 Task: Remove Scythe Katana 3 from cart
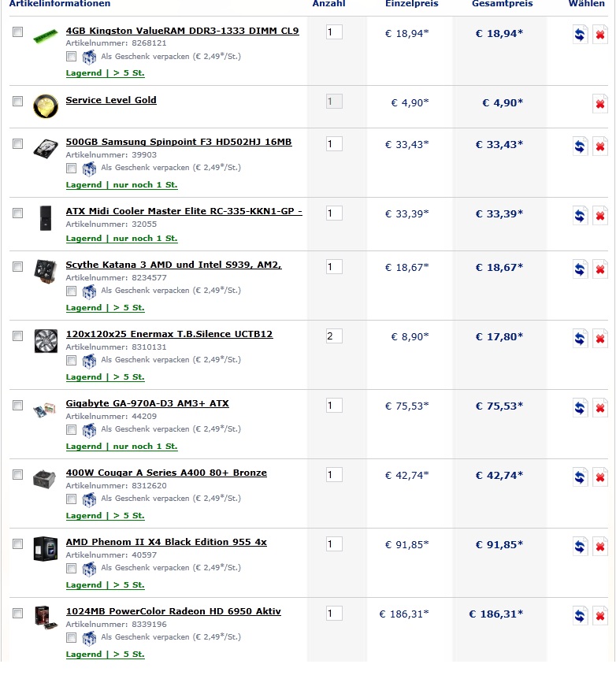pyautogui.click(x=599, y=269)
